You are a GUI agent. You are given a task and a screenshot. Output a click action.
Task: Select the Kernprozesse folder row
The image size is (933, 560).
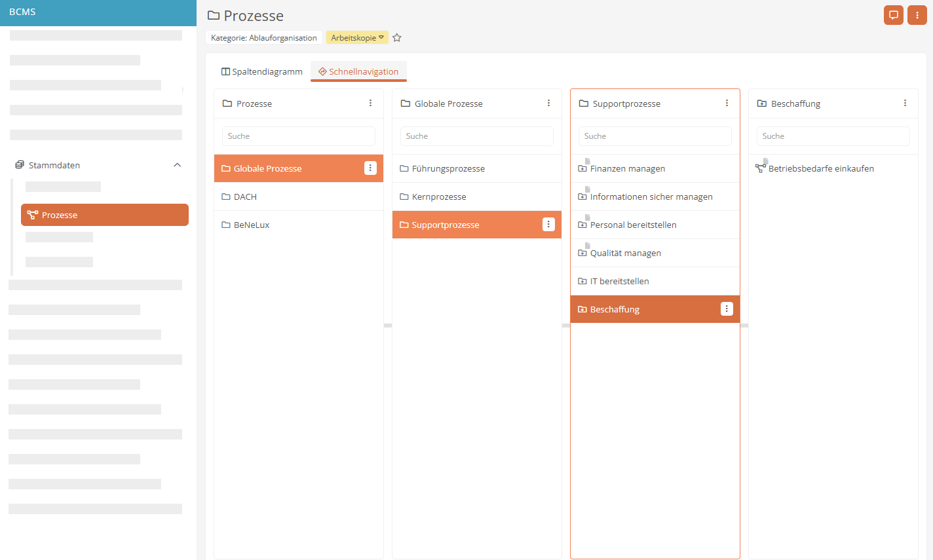[477, 196]
